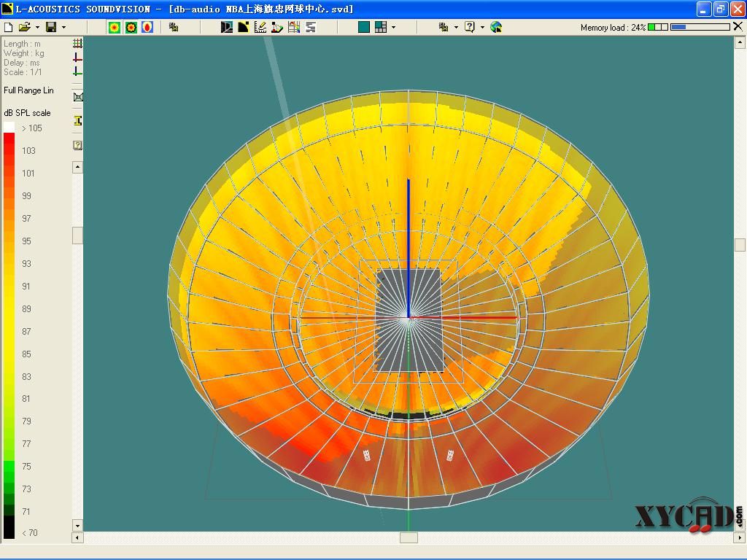This screenshot has height=560, width=747.
Task: Click the 'Length : m' unit text
Action: (23, 44)
